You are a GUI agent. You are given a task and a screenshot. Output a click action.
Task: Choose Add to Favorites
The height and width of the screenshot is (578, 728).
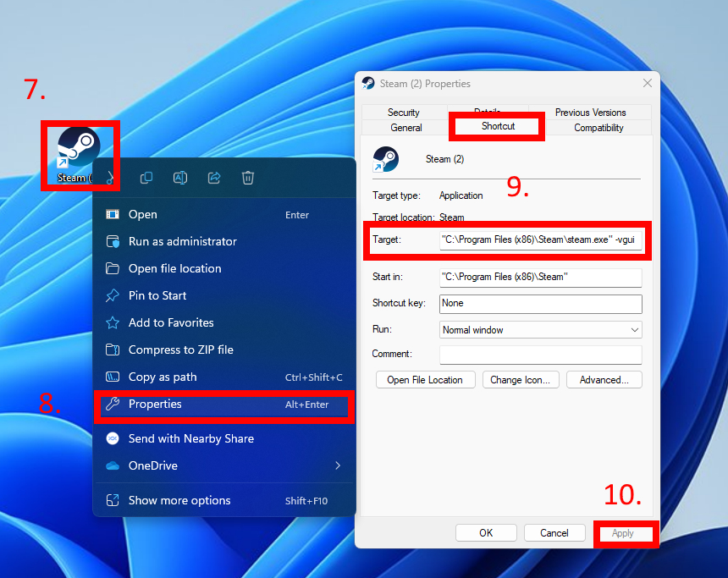(x=224, y=322)
